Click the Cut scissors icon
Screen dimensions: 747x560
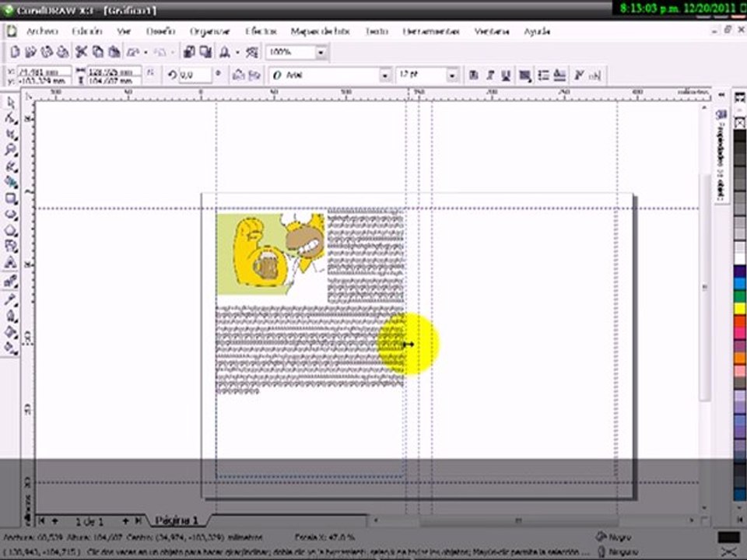[82, 51]
